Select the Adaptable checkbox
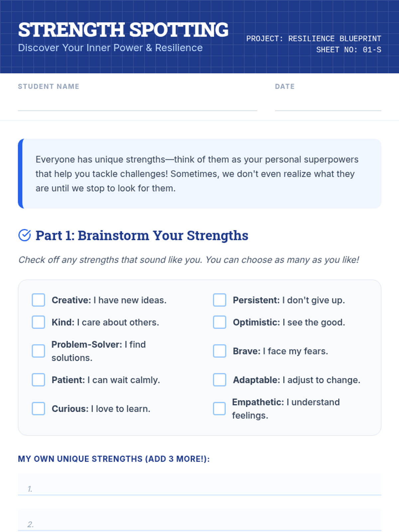The width and height of the screenshot is (399, 532). [x=219, y=380]
